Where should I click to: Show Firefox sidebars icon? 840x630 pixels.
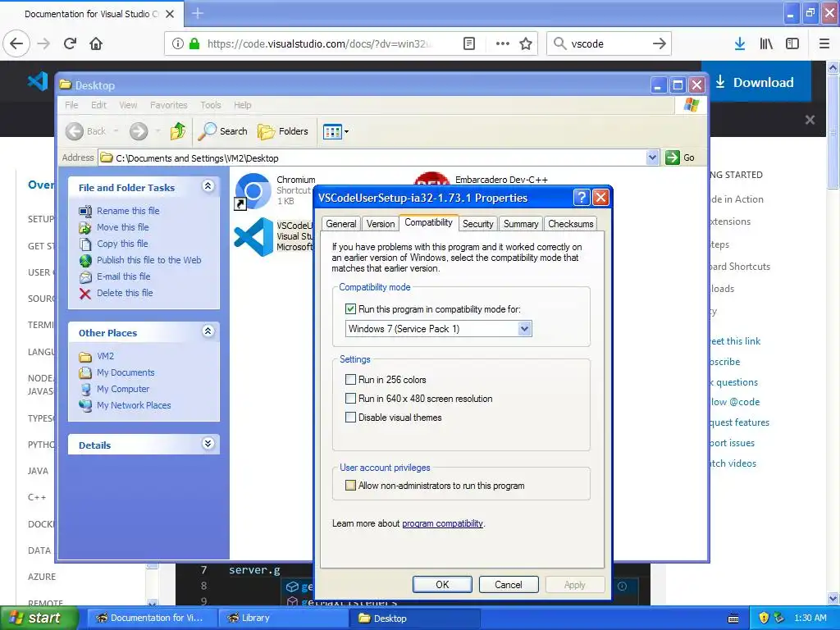792,43
